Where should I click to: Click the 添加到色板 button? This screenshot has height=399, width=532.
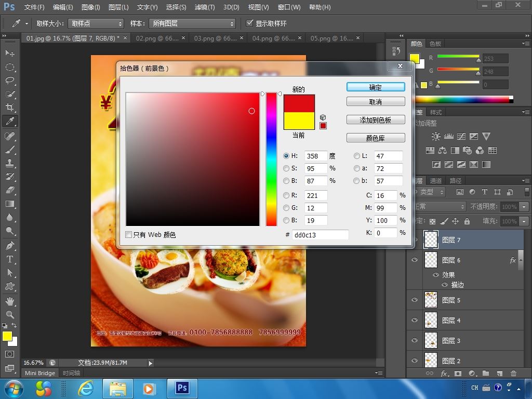click(x=376, y=120)
